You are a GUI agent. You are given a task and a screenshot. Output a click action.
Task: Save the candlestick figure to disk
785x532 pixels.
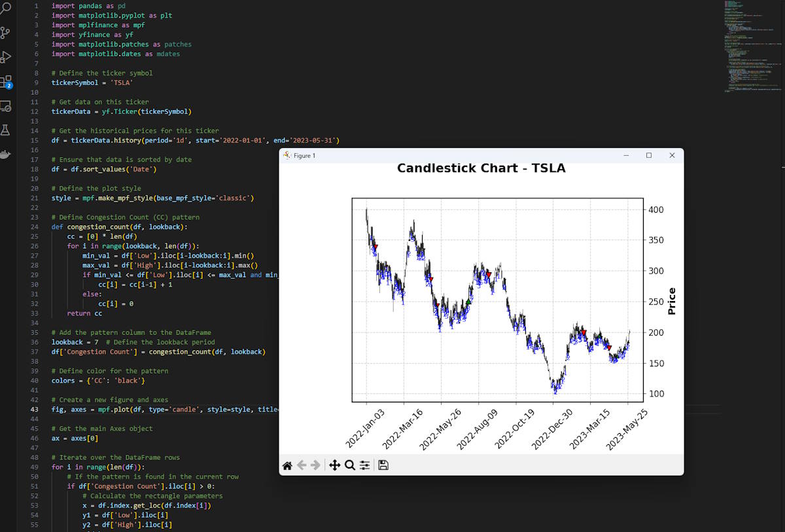(x=383, y=465)
